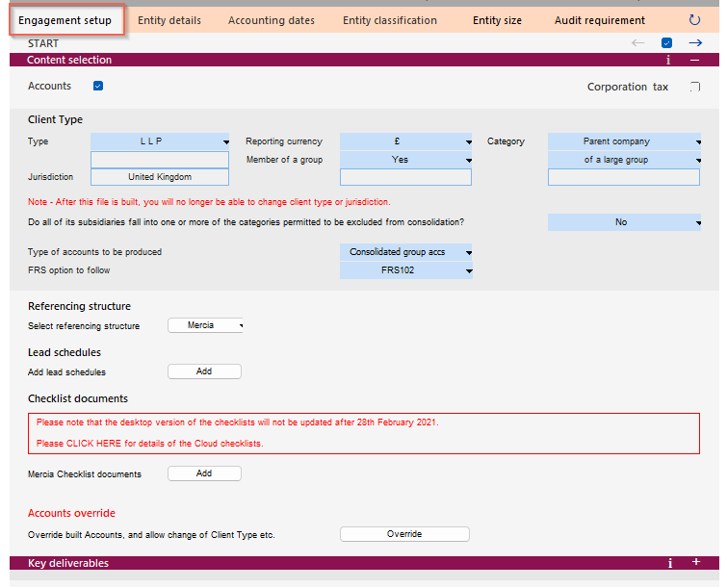The width and height of the screenshot is (727, 588).
Task: Click the Key deliverables header bar
Action: coord(364,563)
